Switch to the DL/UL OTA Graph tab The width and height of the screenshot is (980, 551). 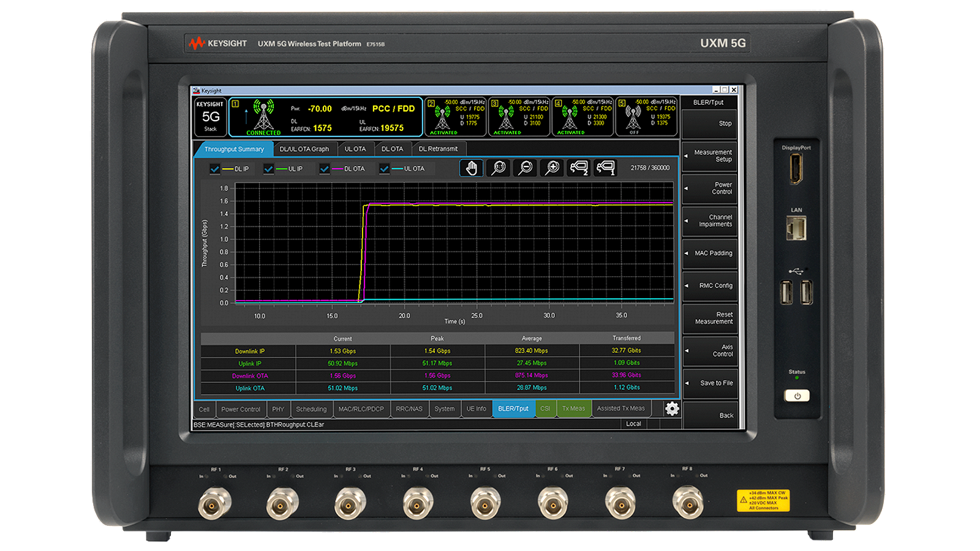tap(304, 149)
